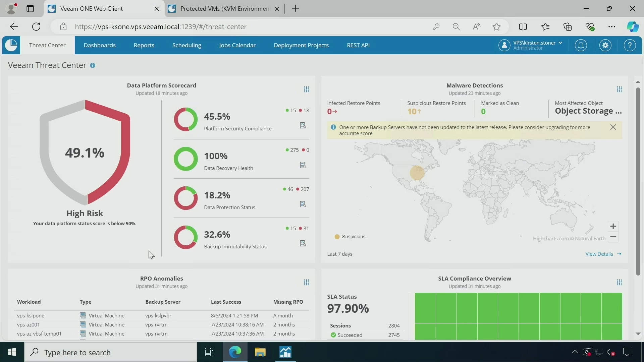
Task: Show hidden system tray icons
Action: click(x=575, y=352)
